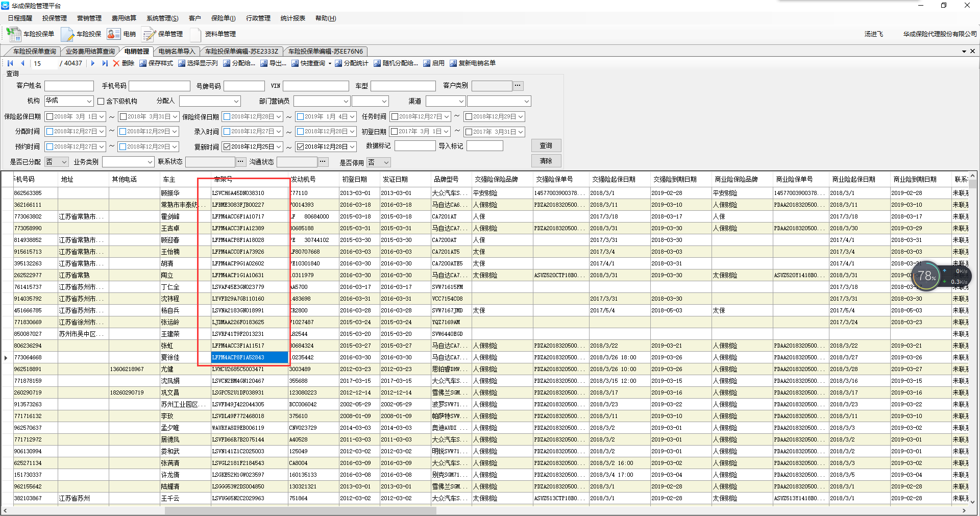Click the 电销 contact card icon

(x=113, y=34)
